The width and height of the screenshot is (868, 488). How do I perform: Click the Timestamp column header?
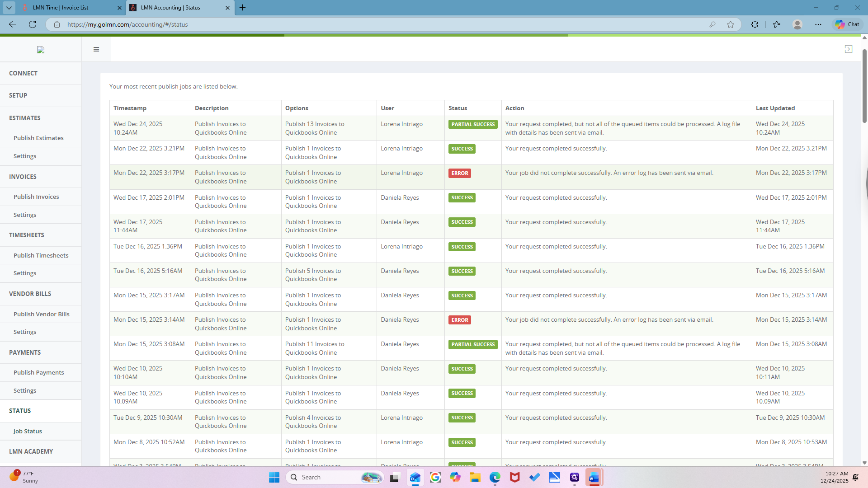coord(150,108)
